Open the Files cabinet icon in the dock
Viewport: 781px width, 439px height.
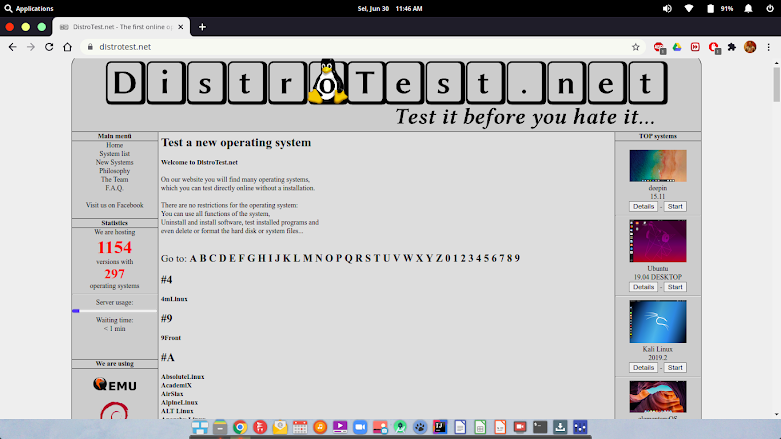[220, 427]
